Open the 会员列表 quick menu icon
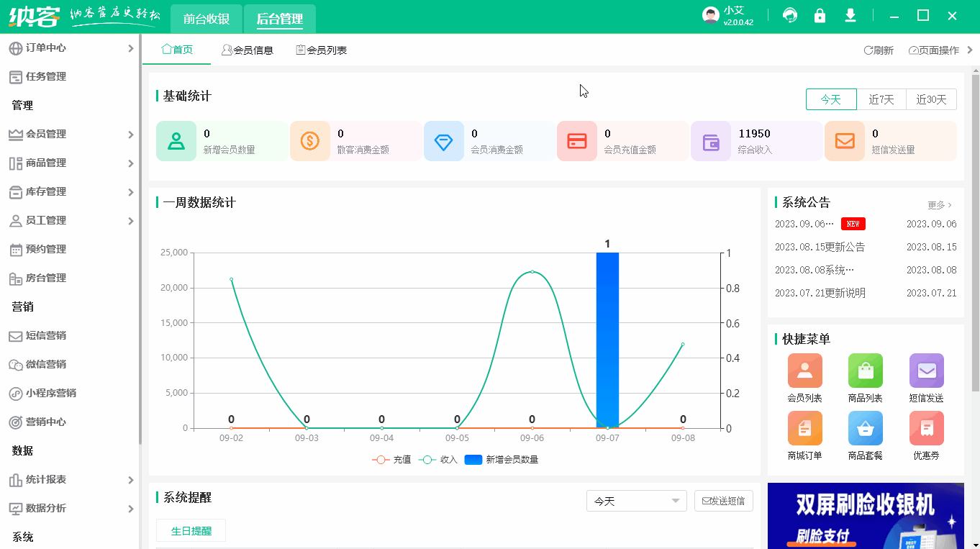 [804, 371]
